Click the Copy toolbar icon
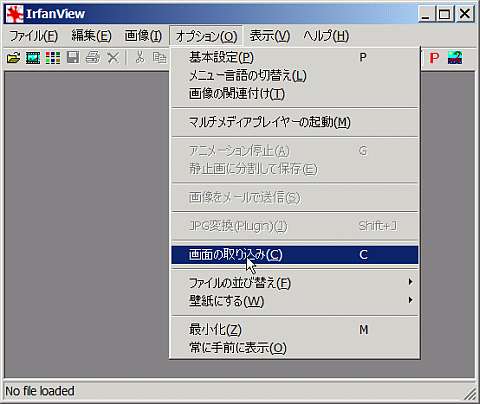The height and width of the screenshot is (404, 480). click(x=159, y=58)
